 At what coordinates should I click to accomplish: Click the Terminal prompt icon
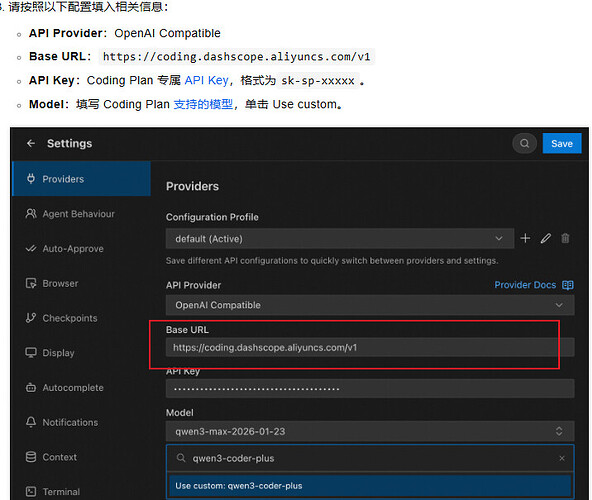31,491
